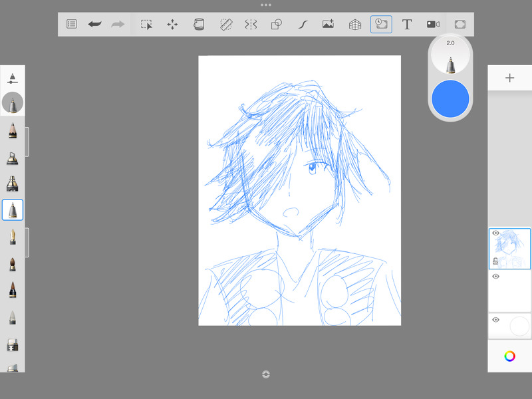
Task: Choose the Flood Fill bucket tool
Action: [x=199, y=25]
